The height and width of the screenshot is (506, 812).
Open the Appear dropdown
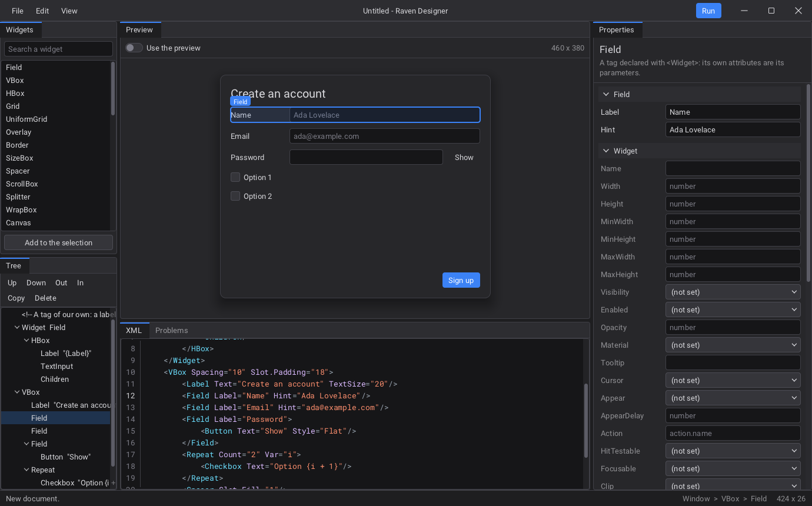pyautogui.click(x=733, y=398)
